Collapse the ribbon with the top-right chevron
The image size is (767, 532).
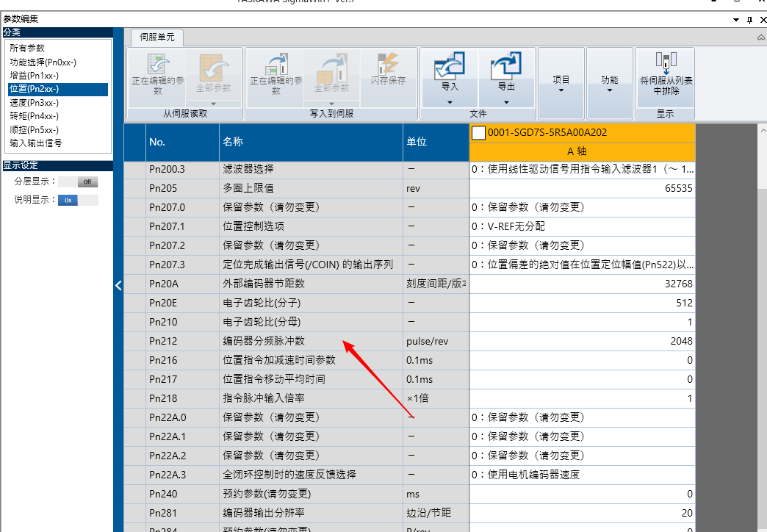tap(760, 37)
